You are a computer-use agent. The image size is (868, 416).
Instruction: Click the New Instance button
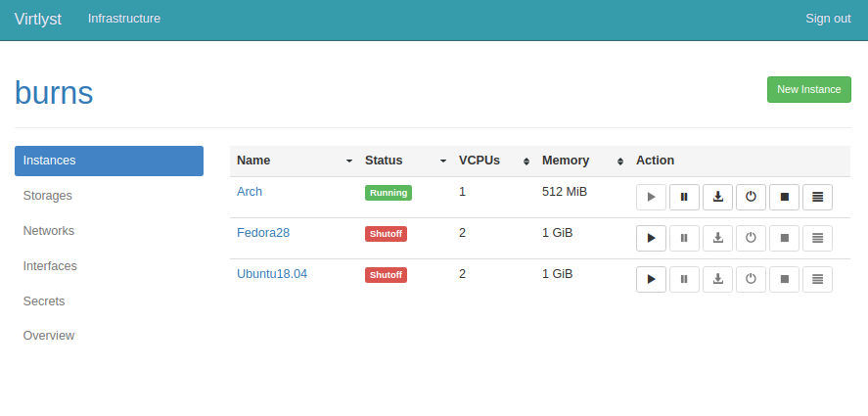808,89
